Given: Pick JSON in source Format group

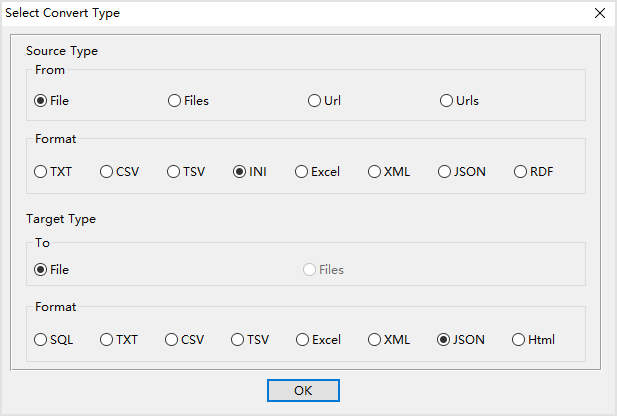Looking at the screenshot, I should (445, 171).
